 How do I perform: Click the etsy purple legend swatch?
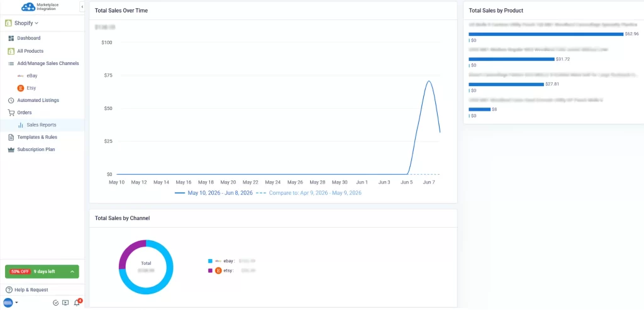[210, 271]
